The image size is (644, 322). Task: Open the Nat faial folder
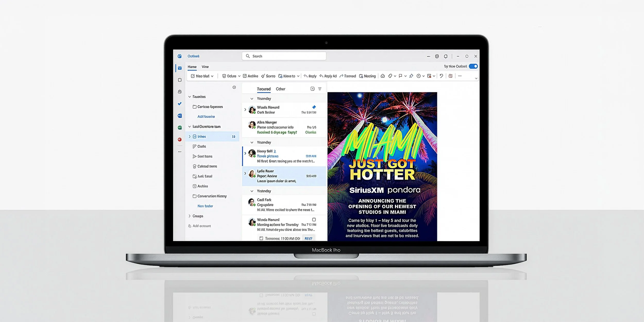point(213,176)
